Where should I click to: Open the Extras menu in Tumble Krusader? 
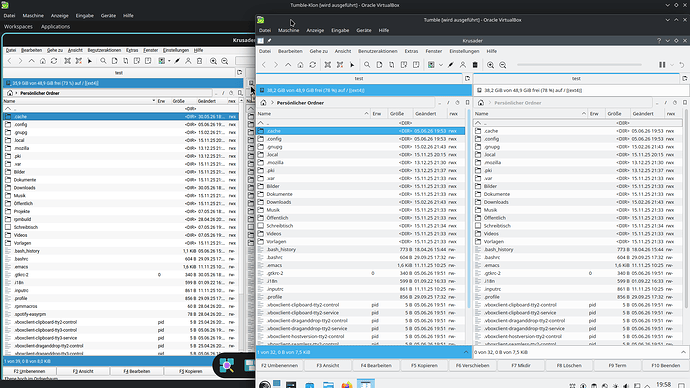(411, 51)
